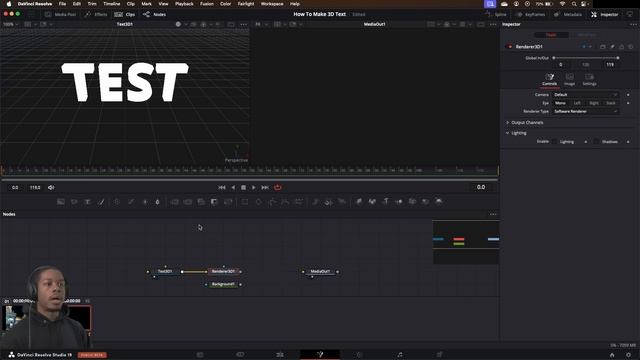Image resolution: width=640 pixels, height=360 pixels.
Task: Open the Renderer Type dropdown
Action: (x=586, y=111)
